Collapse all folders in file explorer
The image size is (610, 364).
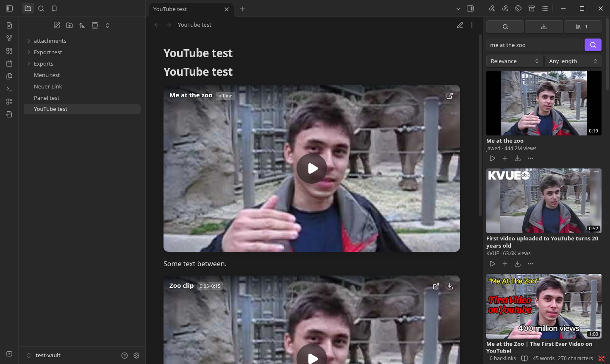[x=108, y=25]
